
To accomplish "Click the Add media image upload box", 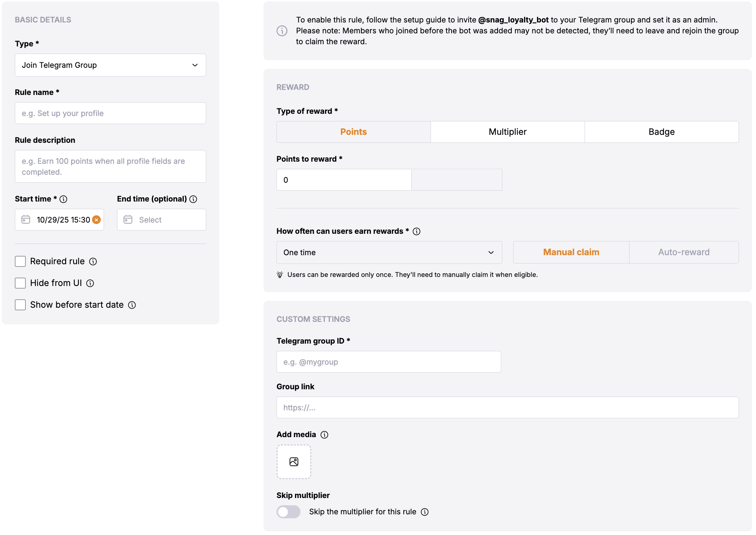I will point(294,462).
